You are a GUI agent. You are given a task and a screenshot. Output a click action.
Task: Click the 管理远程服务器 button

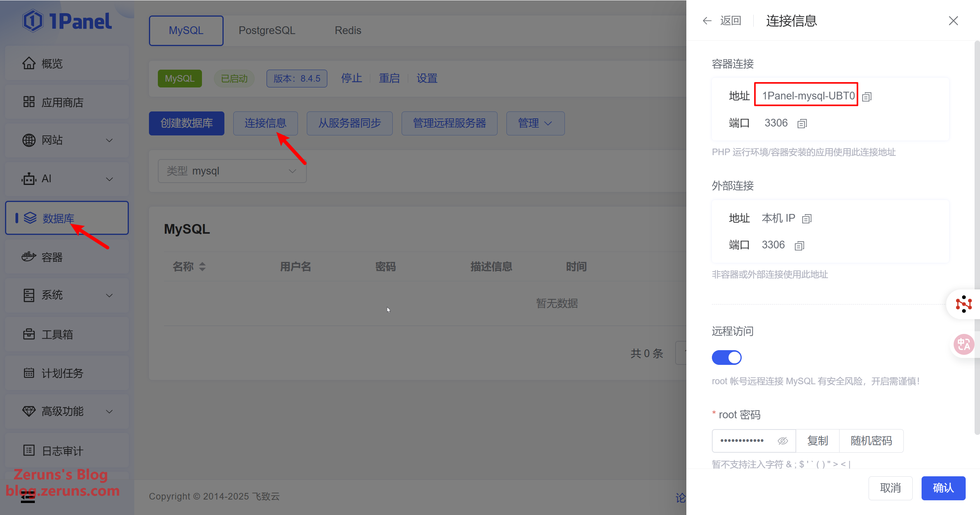click(x=450, y=123)
